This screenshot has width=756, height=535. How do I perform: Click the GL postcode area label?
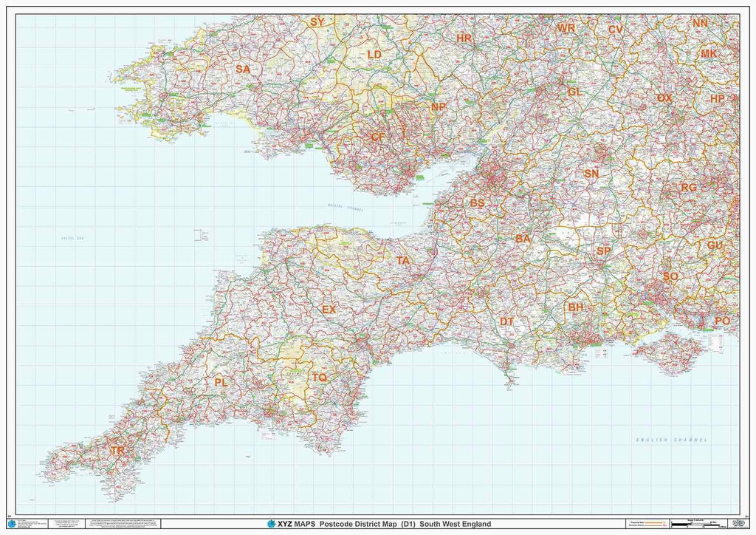(x=575, y=92)
